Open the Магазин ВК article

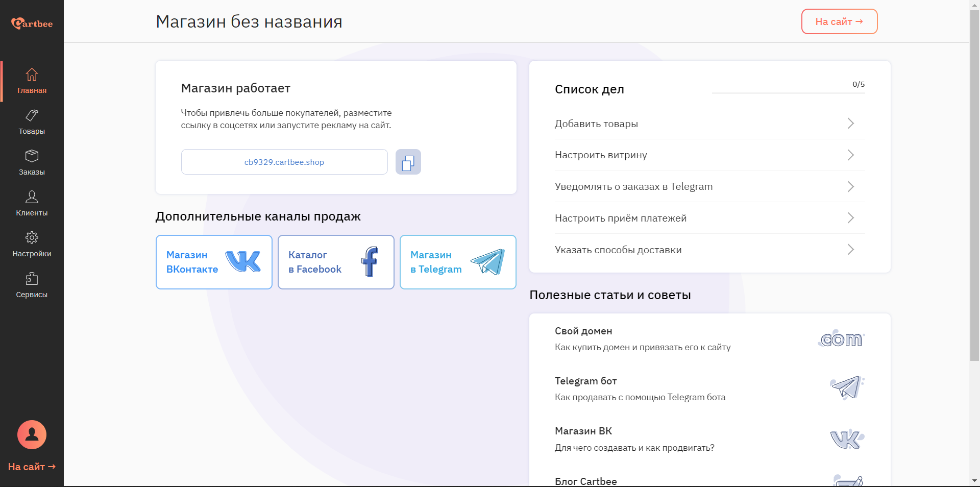coord(709,439)
